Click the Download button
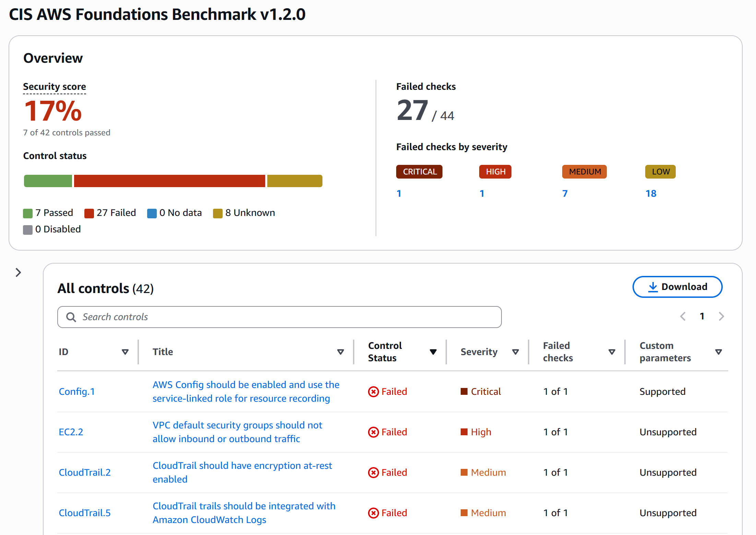The image size is (756, 535). (677, 287)
